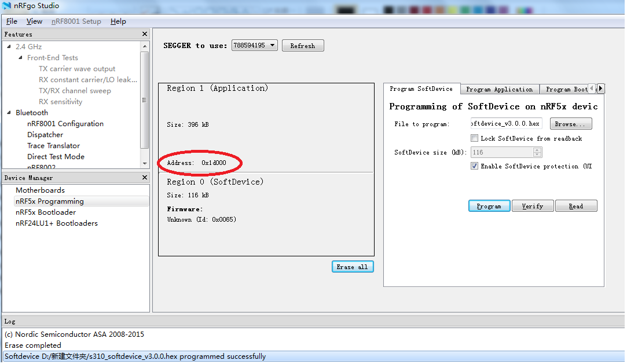Select Direct Test Mode item
This screenshot has width=627, height=364.
(56, 157)
